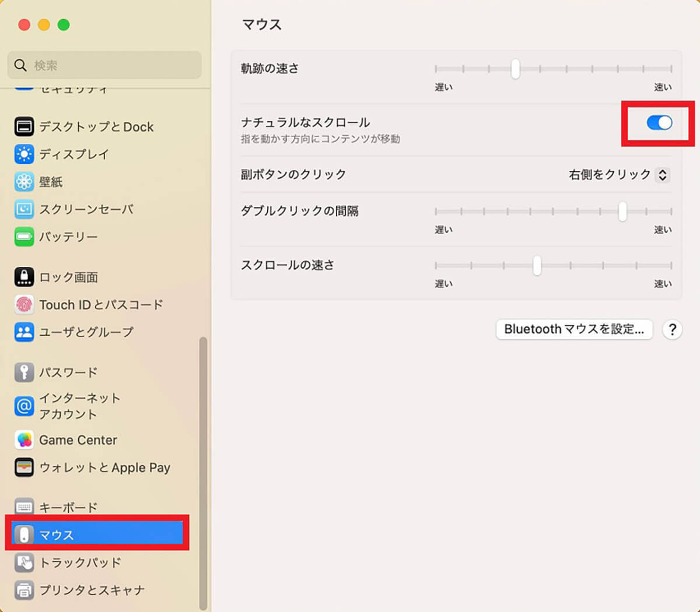The height and width of the screenshot is (612, 700).
Task: Click the ロック画面 lock icon
Action: (24, 277)
